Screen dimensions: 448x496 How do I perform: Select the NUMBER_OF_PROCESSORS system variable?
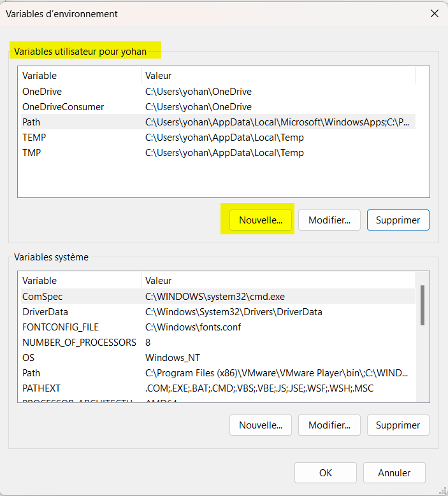pos(79,343)
